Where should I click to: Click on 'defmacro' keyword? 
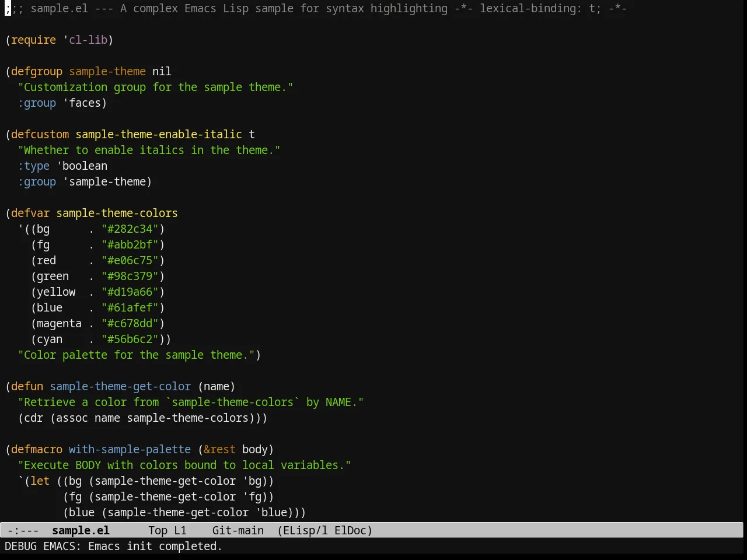37,449
